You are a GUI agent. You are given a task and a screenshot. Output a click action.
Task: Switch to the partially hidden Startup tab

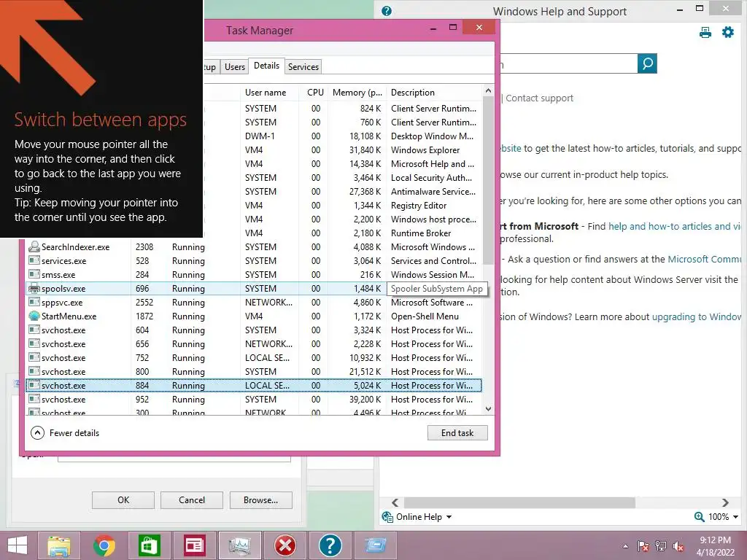pos(211,66)
